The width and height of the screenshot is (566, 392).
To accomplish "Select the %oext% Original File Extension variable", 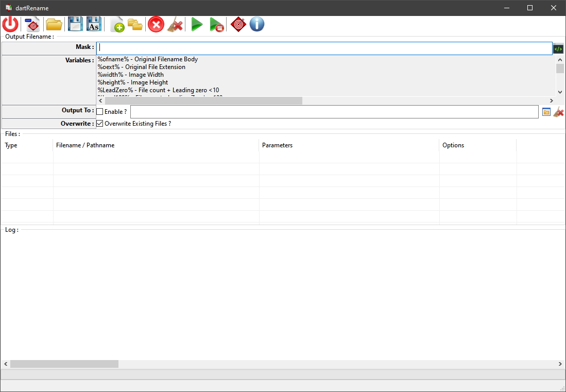I will click(x=142, y=67).
